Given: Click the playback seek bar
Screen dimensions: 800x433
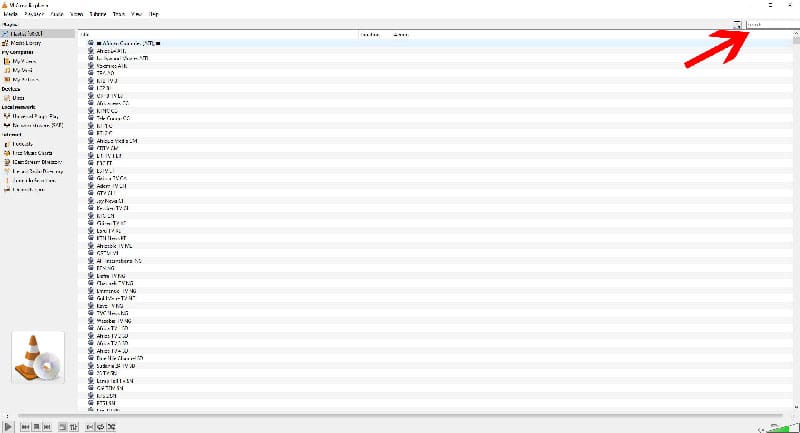Looking at the screenshot, I should point(401,416).
